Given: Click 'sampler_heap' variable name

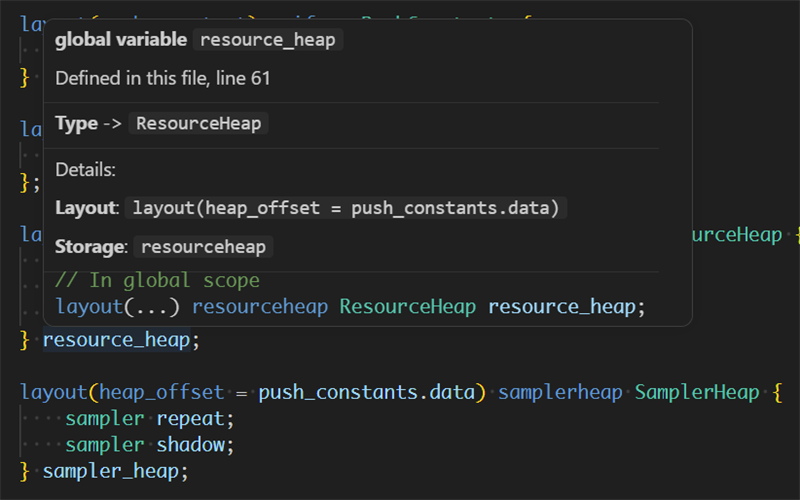Looking at the screenshot, I should coord(111,471).
